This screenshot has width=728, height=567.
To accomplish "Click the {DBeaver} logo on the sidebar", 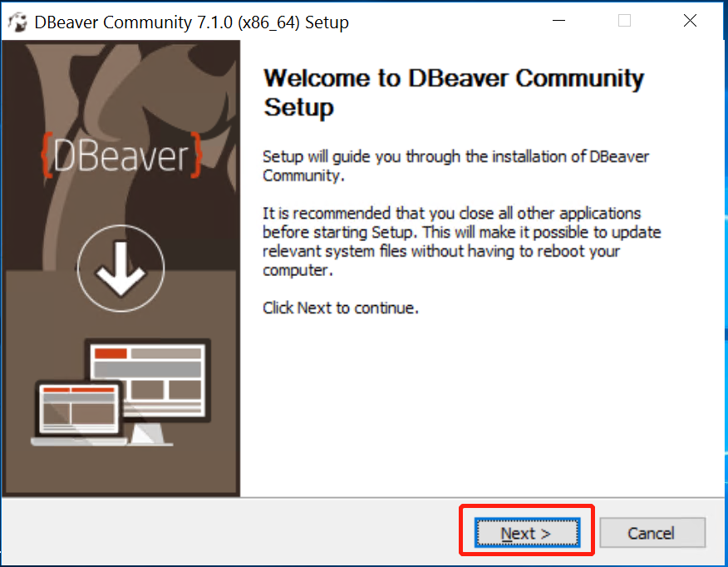I will (x=121, y=156).
